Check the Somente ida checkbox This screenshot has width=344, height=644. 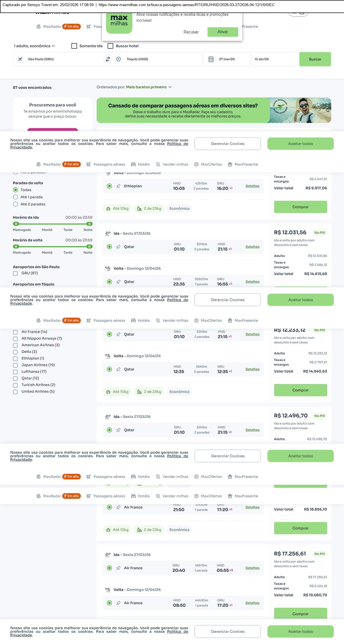74,46
